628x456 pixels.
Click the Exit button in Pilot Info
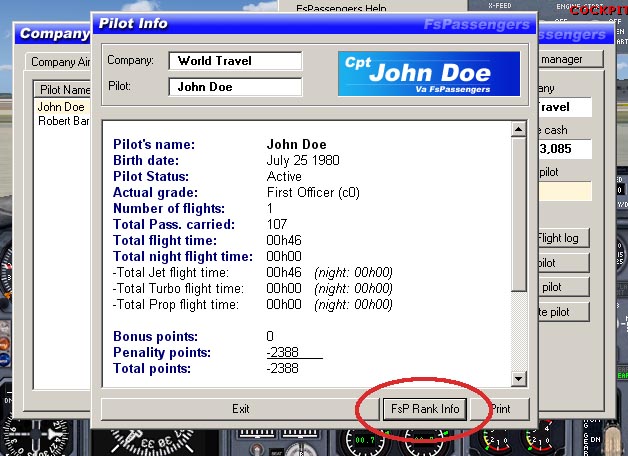pyautogui.click(x=240, y=409)
